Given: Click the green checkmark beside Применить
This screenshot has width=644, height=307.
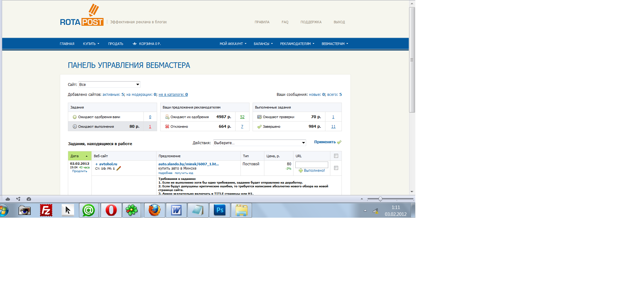Looking at the screenshot, I should 339,142.
